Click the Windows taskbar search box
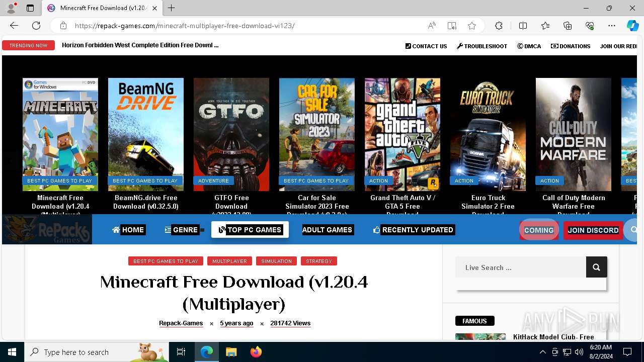The image size is (644, 362). (x=97, y=352)
